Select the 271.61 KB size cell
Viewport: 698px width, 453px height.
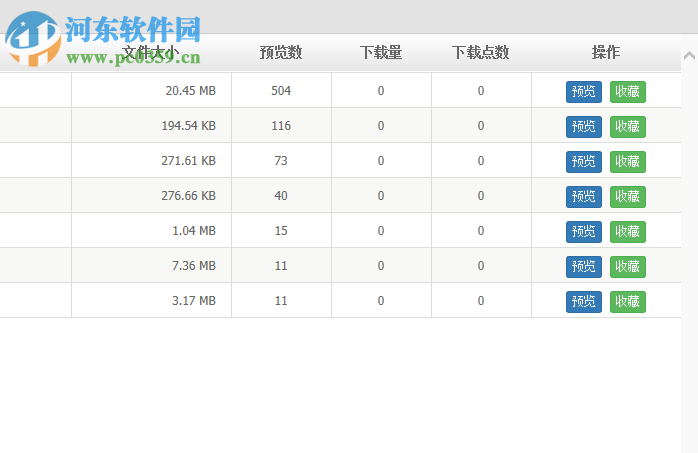click(151, 160)
